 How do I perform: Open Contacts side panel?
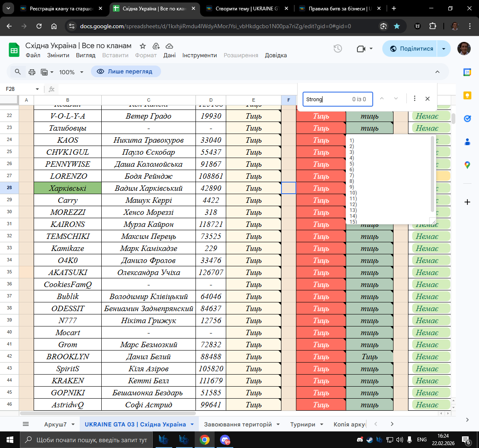[467, 142]
